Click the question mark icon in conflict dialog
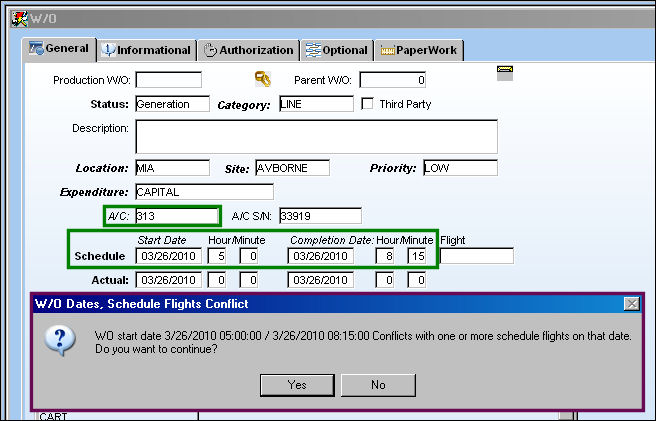Screen dimensions: 656x421 pos(60,341)
